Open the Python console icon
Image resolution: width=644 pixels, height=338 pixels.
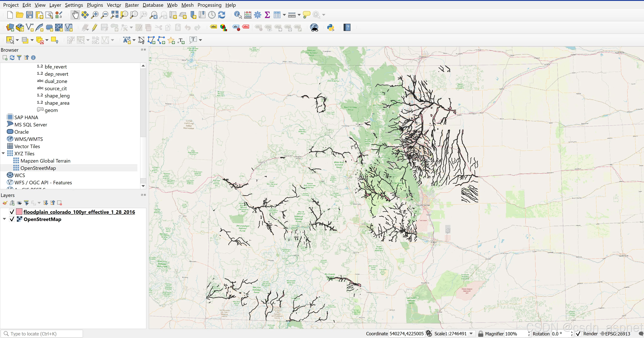click(331, 27)
